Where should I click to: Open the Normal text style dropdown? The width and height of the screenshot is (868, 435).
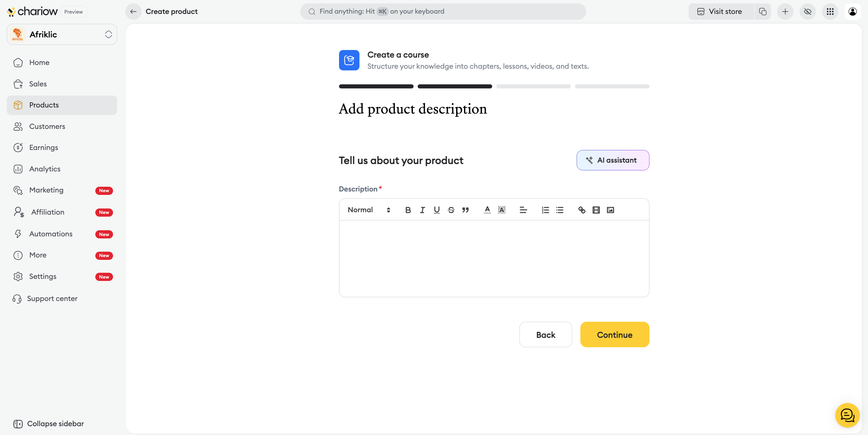click(369, 210)
